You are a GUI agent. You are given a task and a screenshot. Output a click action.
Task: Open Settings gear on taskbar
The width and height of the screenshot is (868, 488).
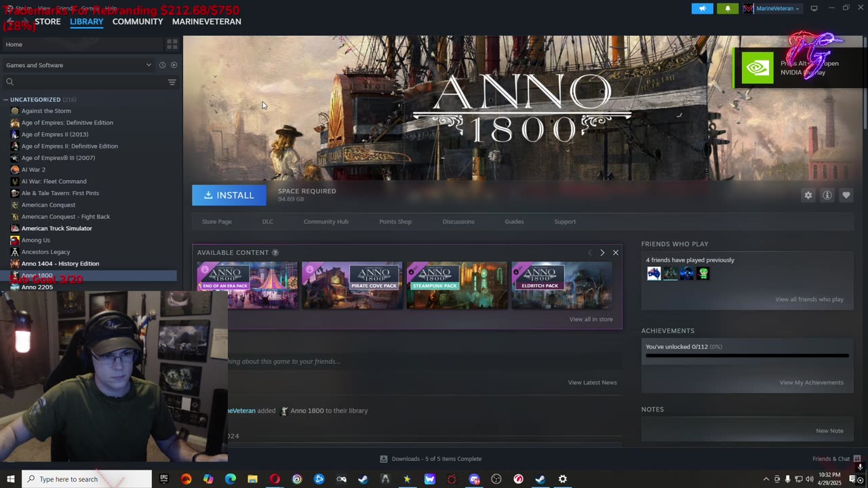[x=563, y=479]
